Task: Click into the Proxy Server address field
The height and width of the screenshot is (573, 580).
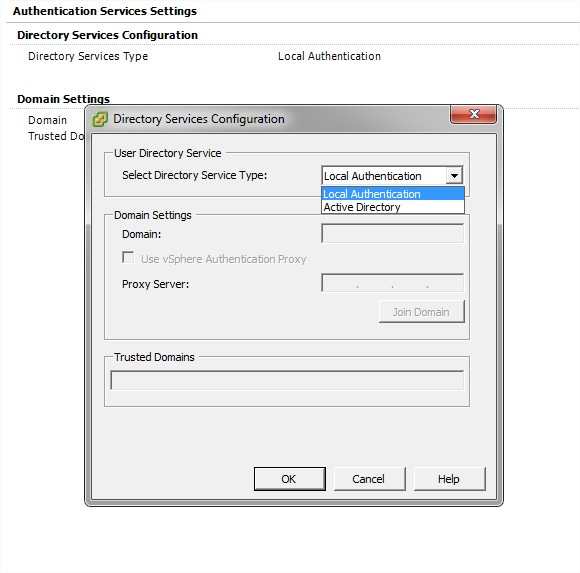Action: (x=392, y=283)
